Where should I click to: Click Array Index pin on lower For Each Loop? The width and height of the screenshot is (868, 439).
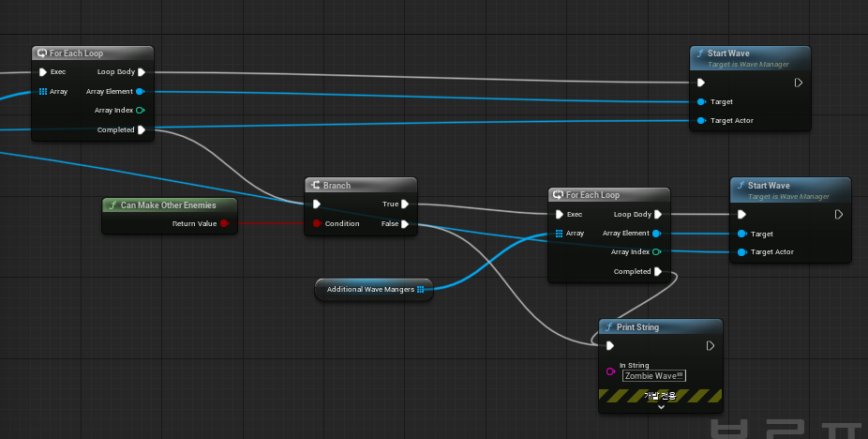click(656, 251)
